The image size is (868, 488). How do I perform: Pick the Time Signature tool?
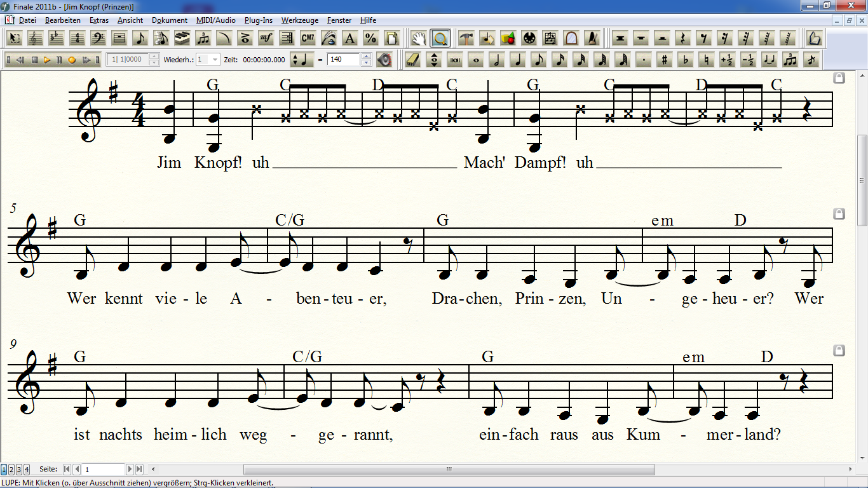[x=78, y=38]
